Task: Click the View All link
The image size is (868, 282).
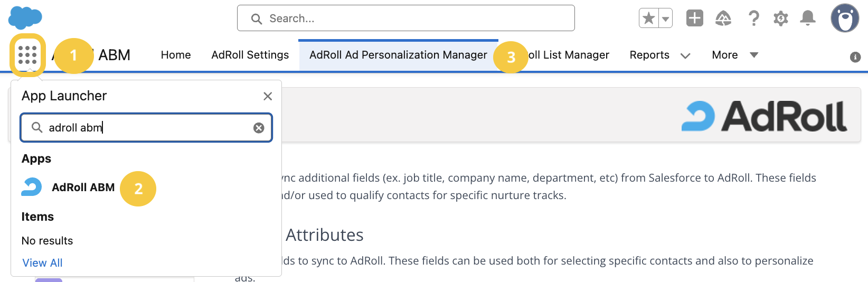Action: (x=42, y=263)
